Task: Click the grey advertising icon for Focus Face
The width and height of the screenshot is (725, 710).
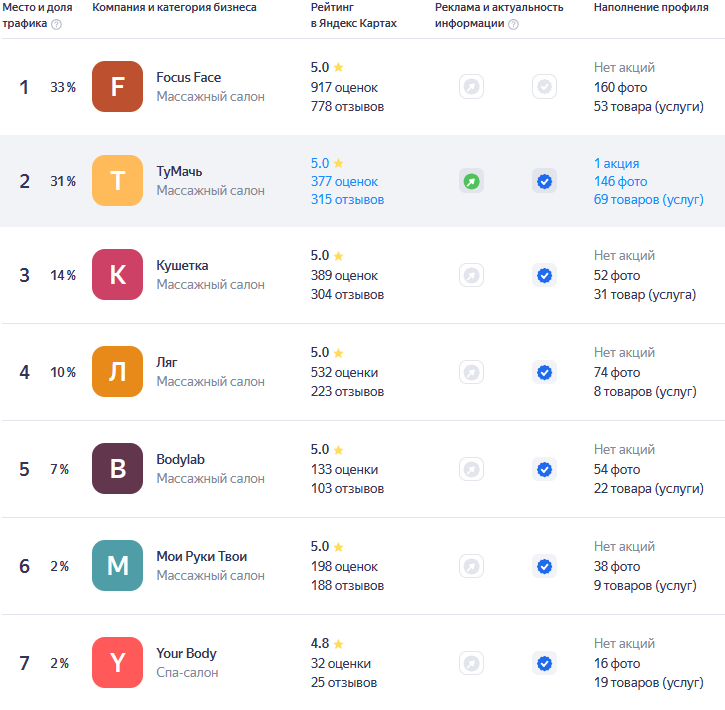Action: (471, 87)
